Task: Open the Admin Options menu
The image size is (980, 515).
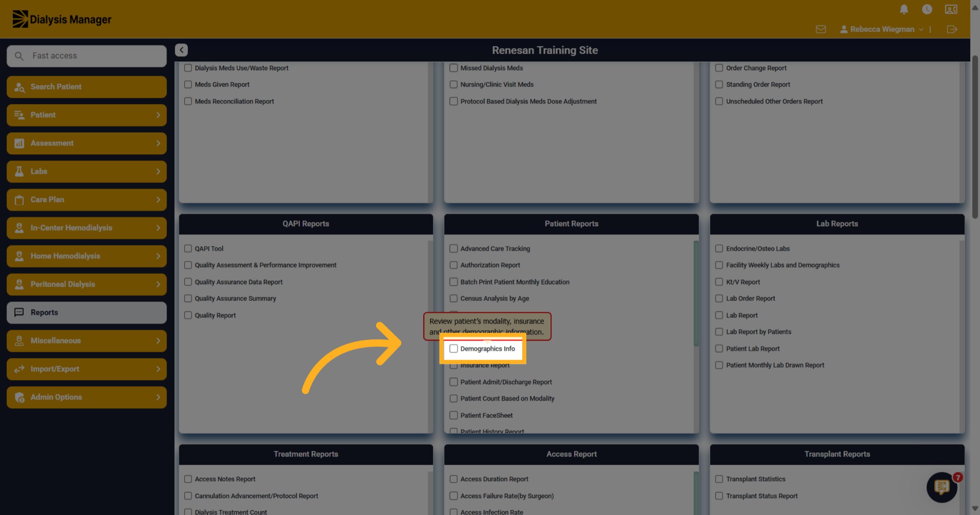Action: pyautogui.click(x=87, y=397)
